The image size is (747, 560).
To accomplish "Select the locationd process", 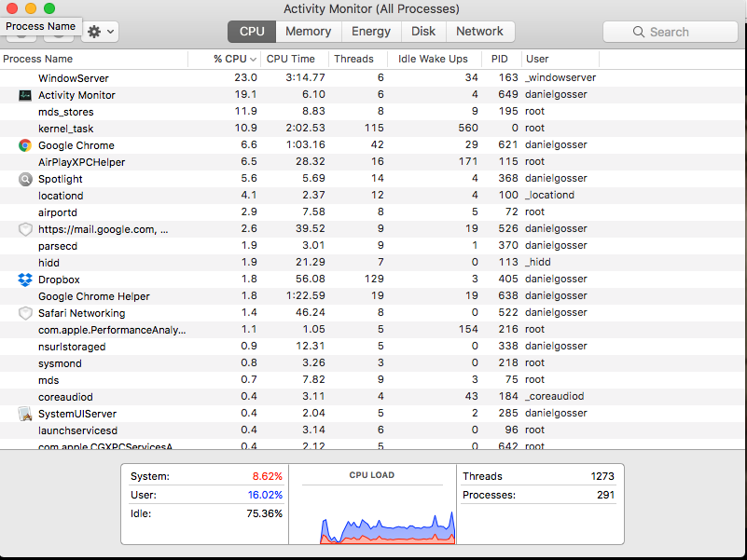I will tap(373, 196).
